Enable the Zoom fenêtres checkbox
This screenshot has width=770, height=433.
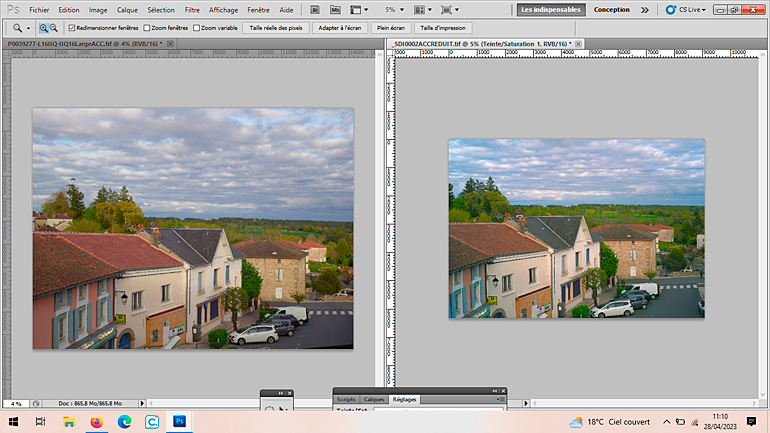tap(146, 28)
